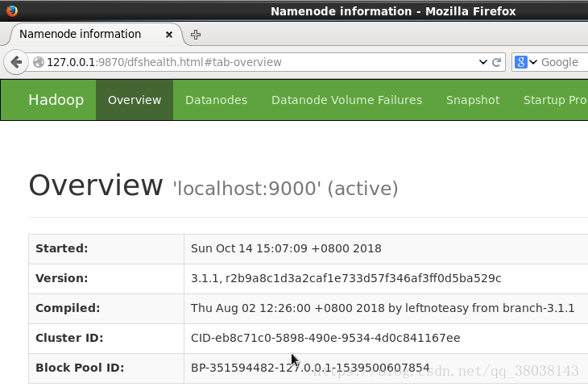The image size is (588, 387).
Task: Click the address bar URL field
Action: click(261, 62)
